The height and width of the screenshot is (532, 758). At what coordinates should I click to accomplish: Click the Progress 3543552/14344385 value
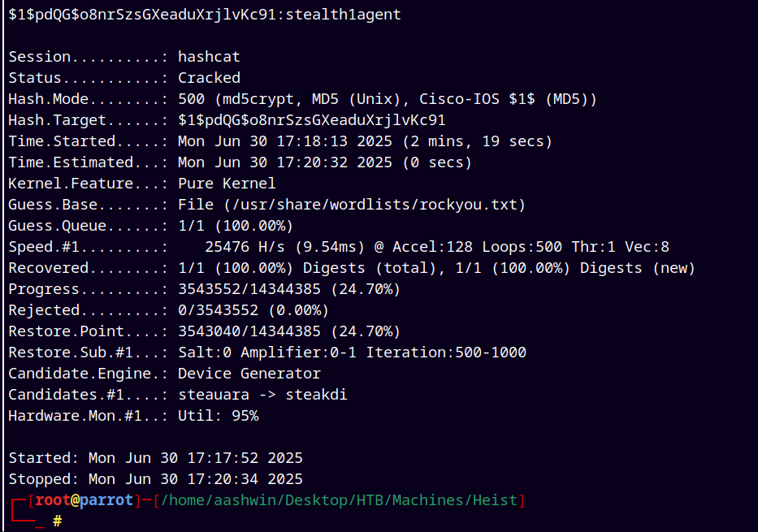(249, 289)
